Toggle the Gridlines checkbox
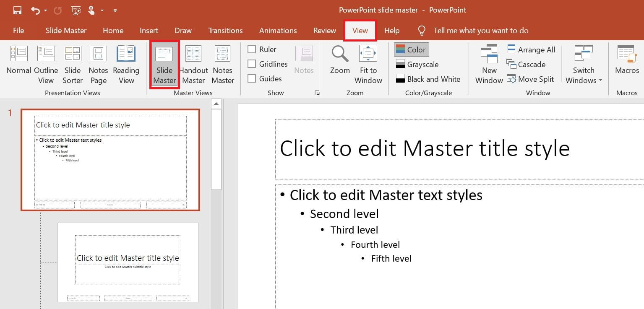The width and height of the screenshot is (644, 309). click(252, 64)
